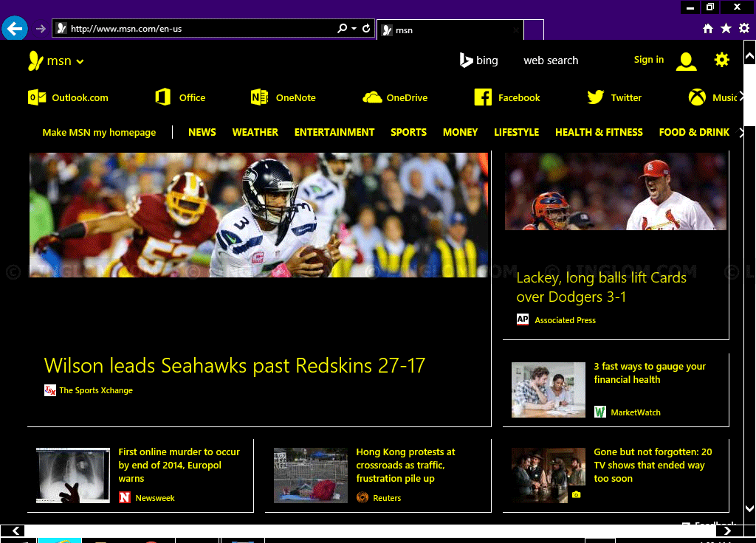Open a new blank browser tab
Image resolution: width=756 pixels, height=543 pixels.
(x=534, y=30)
